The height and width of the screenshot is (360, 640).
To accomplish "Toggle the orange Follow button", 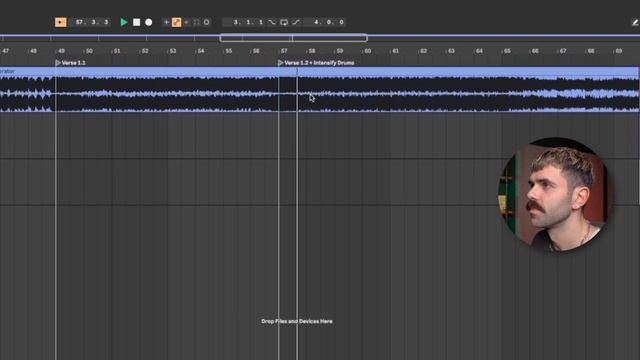I will tap(60, 22).
